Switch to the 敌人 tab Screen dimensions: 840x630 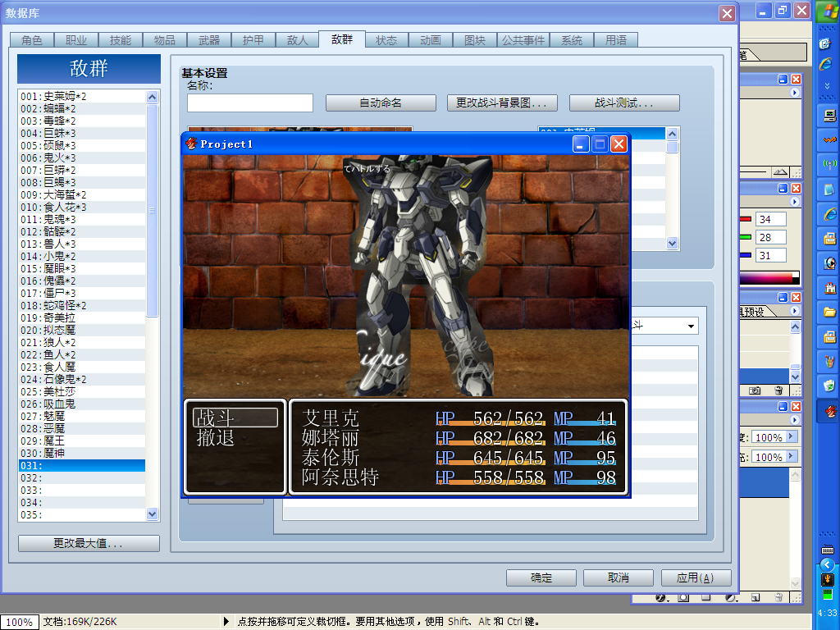[298, 40]
